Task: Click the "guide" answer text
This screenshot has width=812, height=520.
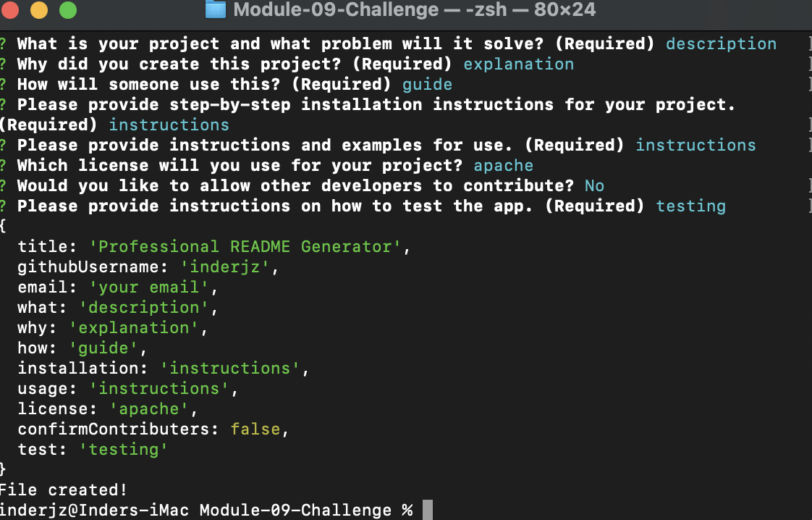Action: [426, 84]
